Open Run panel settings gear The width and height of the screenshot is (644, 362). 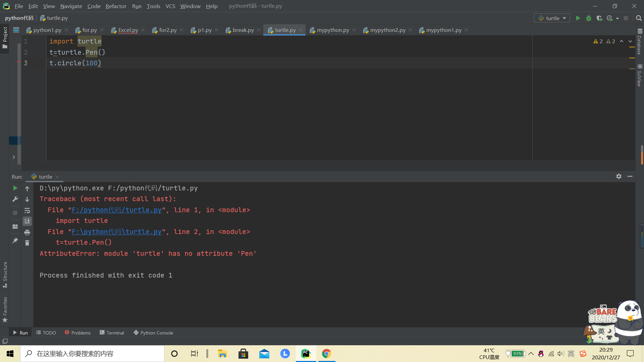(619, 176)
